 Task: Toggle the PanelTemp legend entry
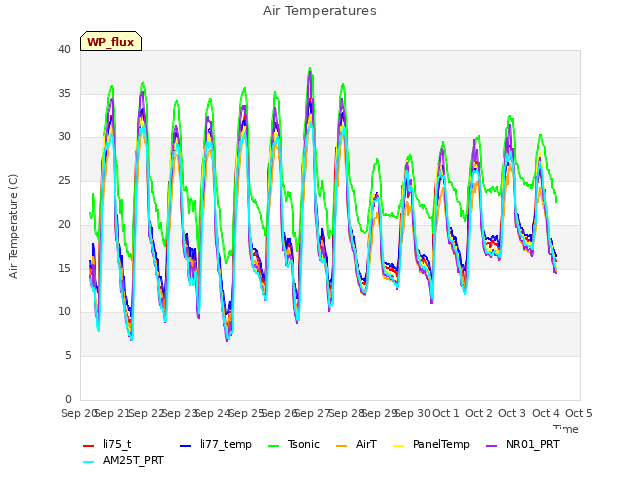click(431, 444)
